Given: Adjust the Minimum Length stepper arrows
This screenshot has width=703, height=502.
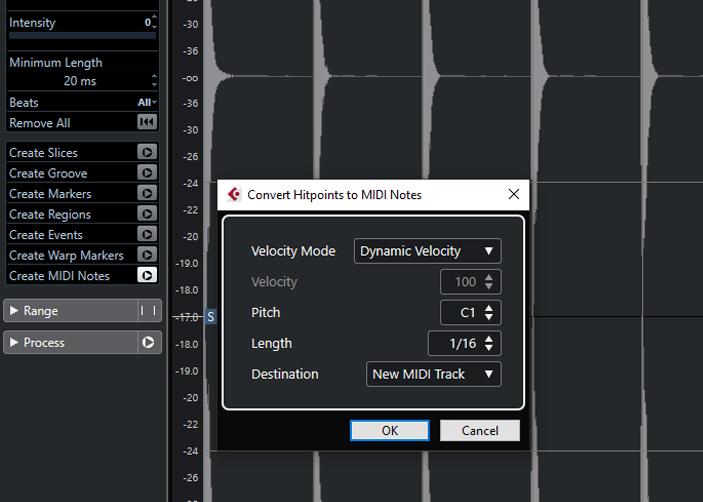Looking at the screenshot, I should [x=154, y=81].
